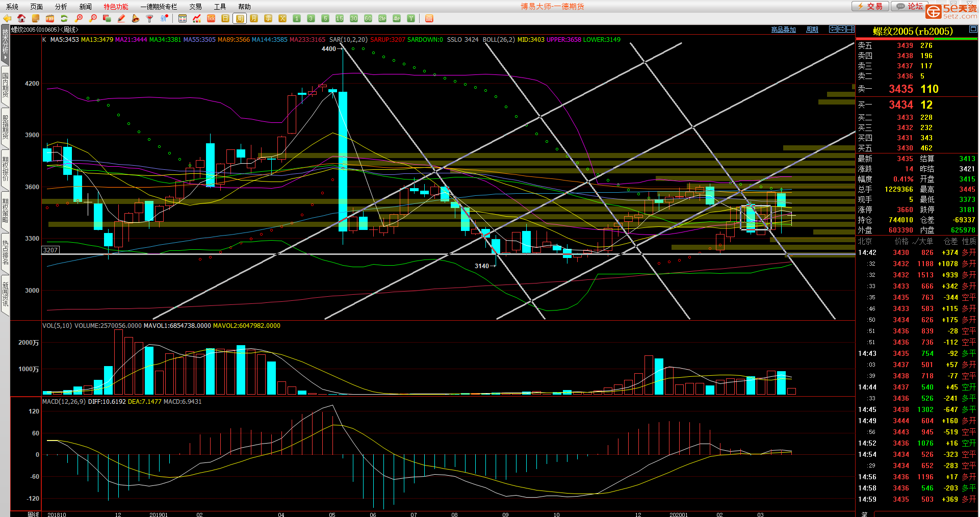Open the 特色功能 menu
The image size is (980, 517).
116,7
